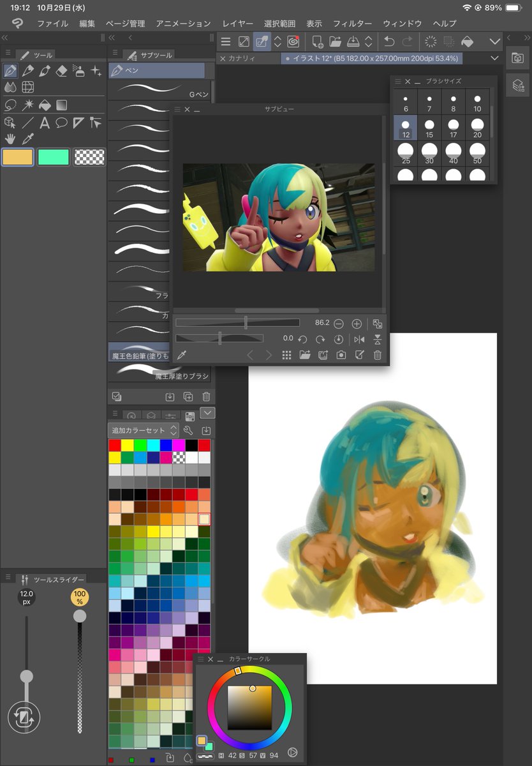Toggle the highlighted pen-touch icon in command bar

[262, 41]
